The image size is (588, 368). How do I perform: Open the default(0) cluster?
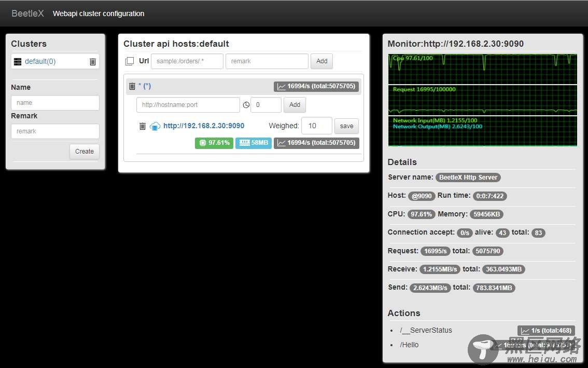pos(40,62)
